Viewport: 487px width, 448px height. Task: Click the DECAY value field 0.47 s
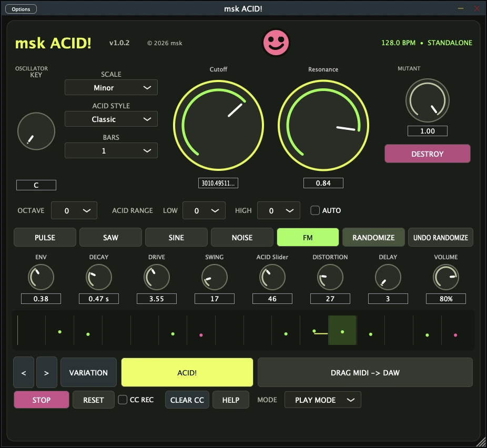(x=99, y=299)
